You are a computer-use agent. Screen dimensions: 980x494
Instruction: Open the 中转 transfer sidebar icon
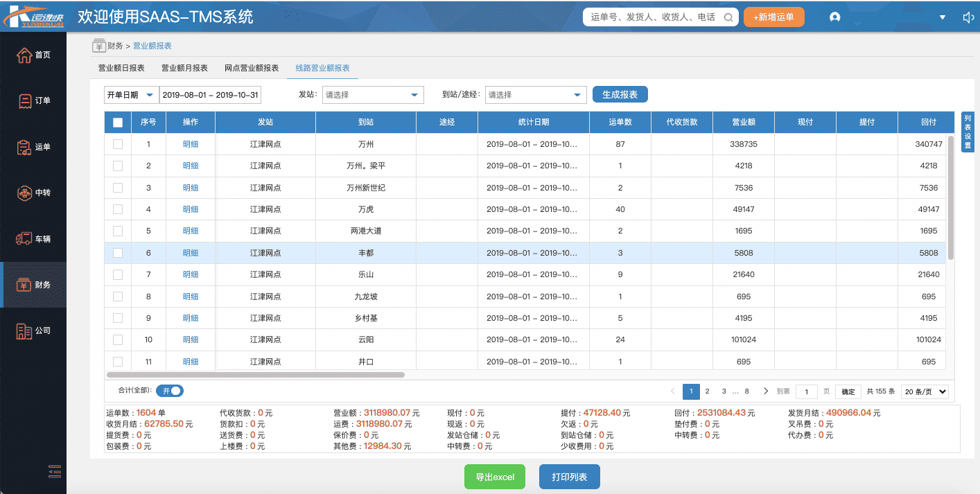pos(24,193)
